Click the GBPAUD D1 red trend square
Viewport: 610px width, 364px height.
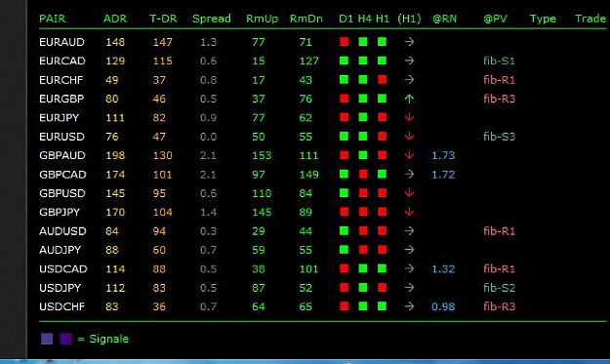344,155
